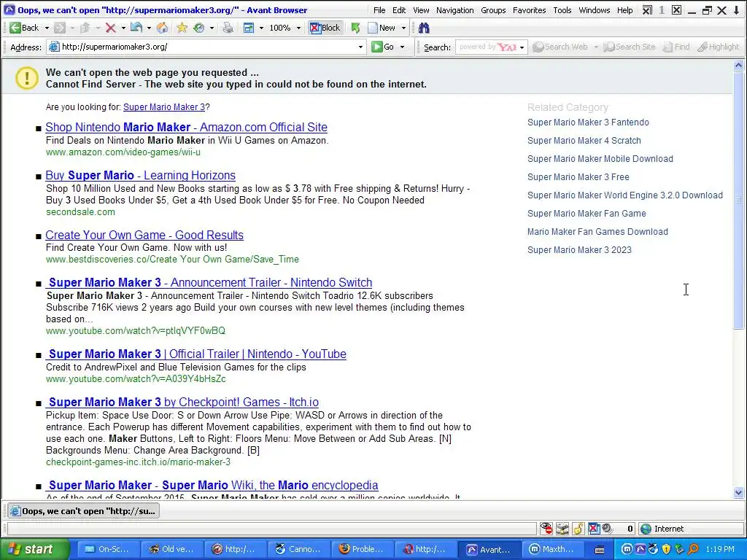The width and height of the screenshot is (747, 560).
Task: Select the Oops, we can't open tab
Action: (x=83, y=511)
